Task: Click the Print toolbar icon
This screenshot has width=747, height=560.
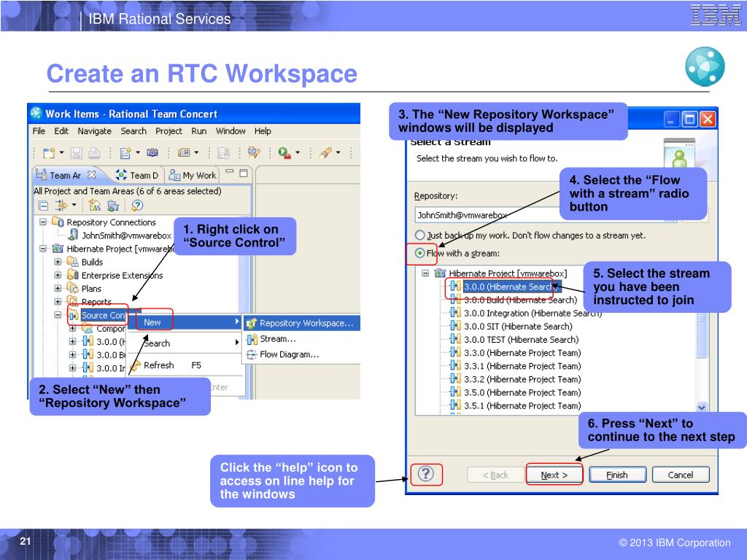Action: coord(94,153)
